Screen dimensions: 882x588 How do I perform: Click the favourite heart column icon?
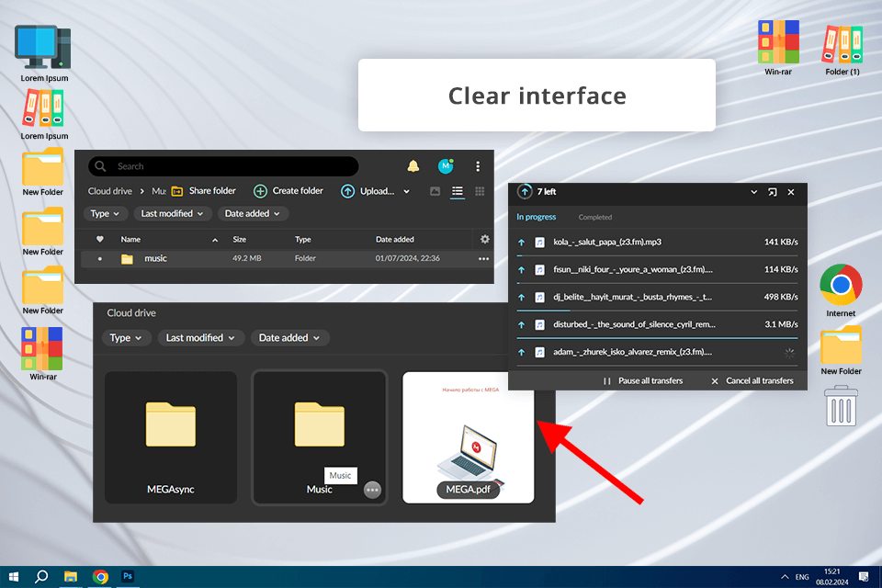click(99, 239)
